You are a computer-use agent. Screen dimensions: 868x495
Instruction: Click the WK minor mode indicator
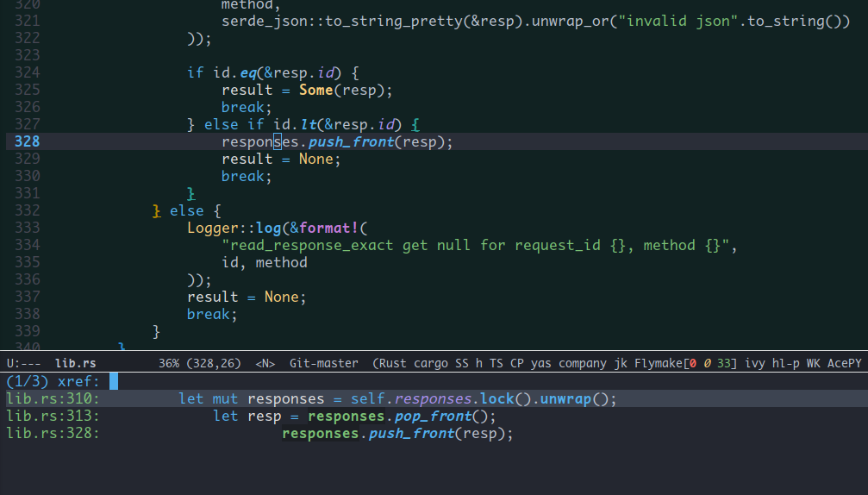(813, 363)
